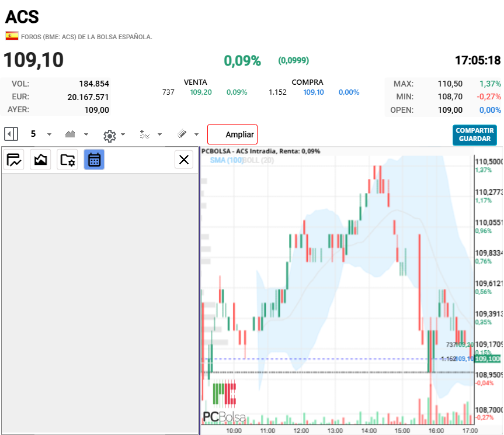This screenshot has width=504, height=435.
Task: Click the 110,5000 price axis label
Action: pyautogui.click(x=489, y=161)
